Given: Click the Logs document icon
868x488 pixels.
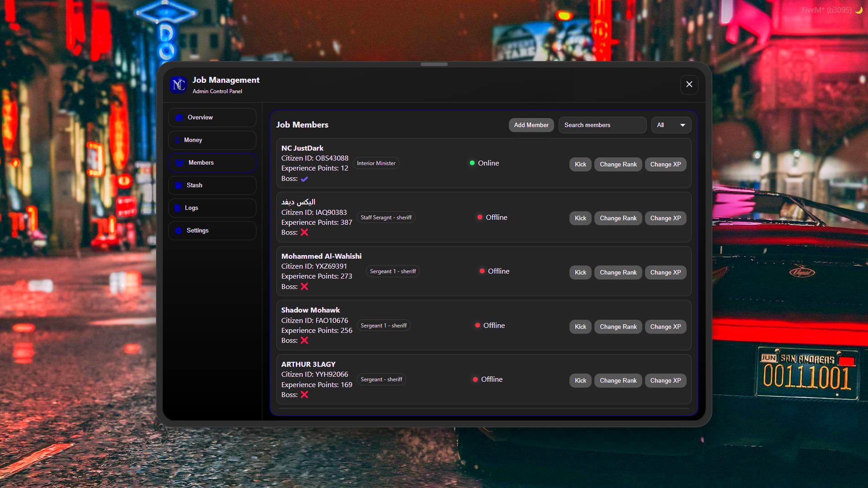Looking at the screenshot, I should click(x=178, y=208).
